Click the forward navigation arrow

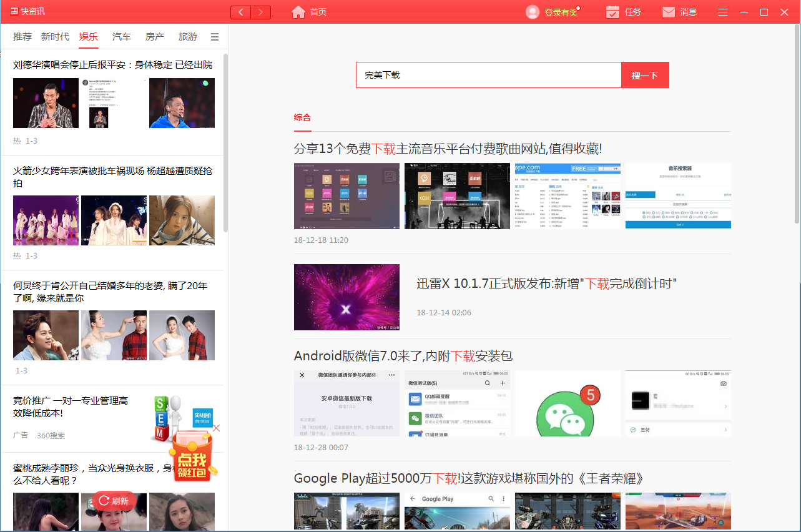coord(260,12)
